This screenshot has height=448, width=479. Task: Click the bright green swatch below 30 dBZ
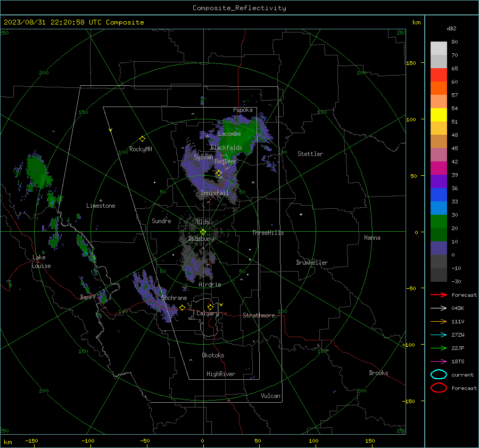[439, 222]
